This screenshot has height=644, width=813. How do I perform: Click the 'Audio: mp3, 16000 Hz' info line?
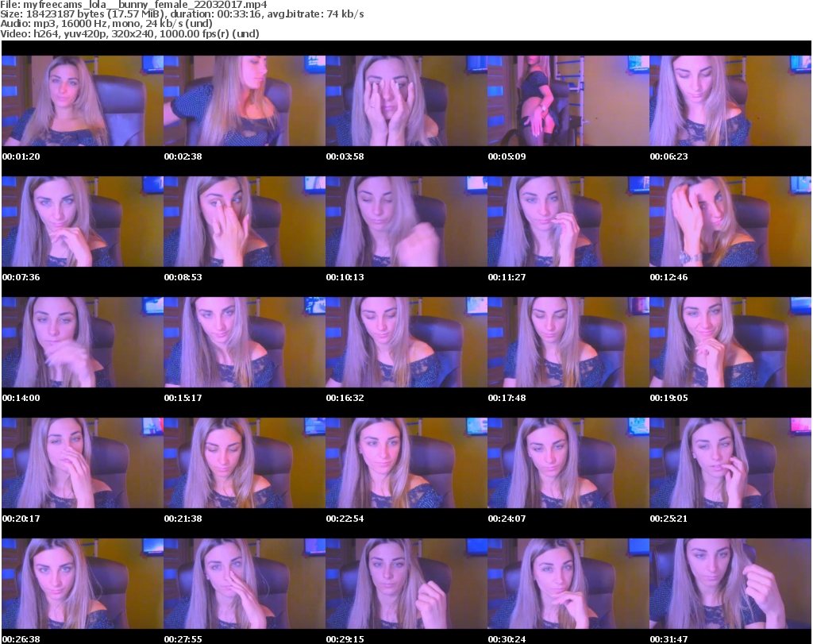(106, 24)
